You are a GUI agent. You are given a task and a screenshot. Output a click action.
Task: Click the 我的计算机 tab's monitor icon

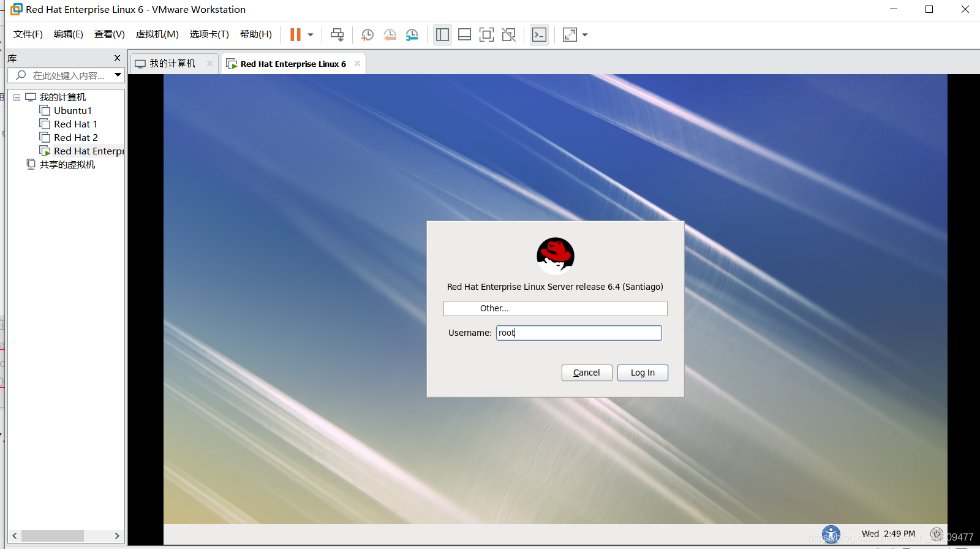140,64
